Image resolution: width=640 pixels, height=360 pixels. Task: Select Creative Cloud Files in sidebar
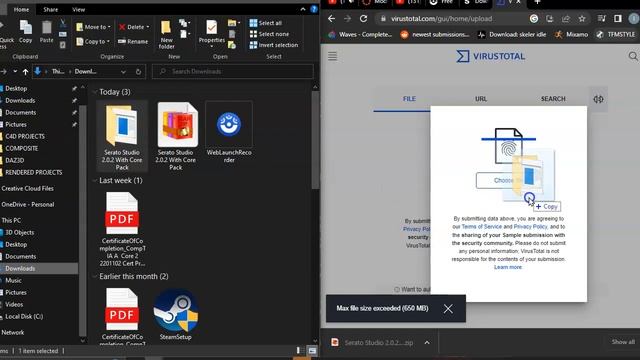27,188
